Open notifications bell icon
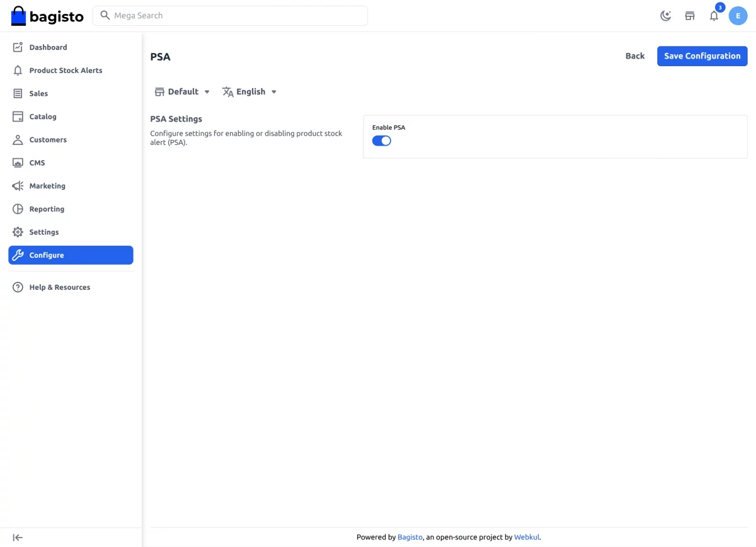This screenshot has height=547, width=756. 714,16
